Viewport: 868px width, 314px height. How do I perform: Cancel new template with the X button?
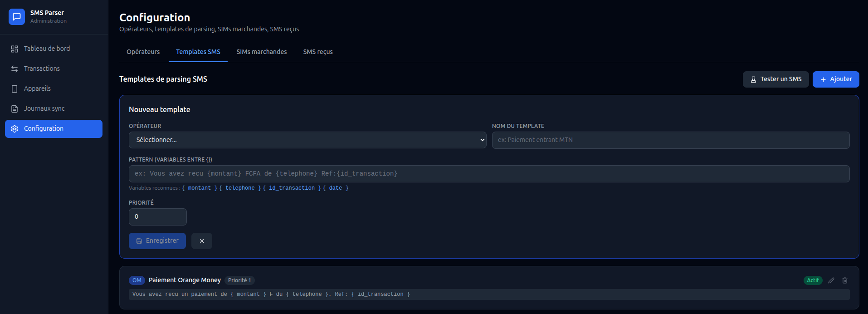coord(201,241)
